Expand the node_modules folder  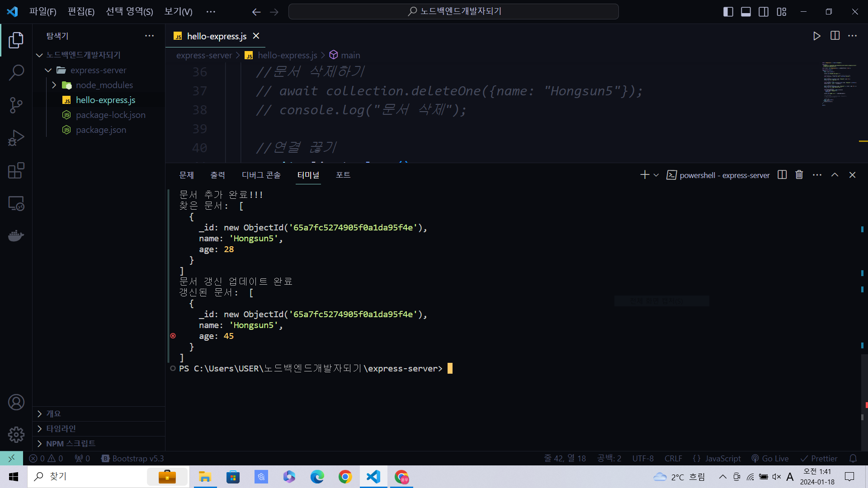[x=104, y=85]
